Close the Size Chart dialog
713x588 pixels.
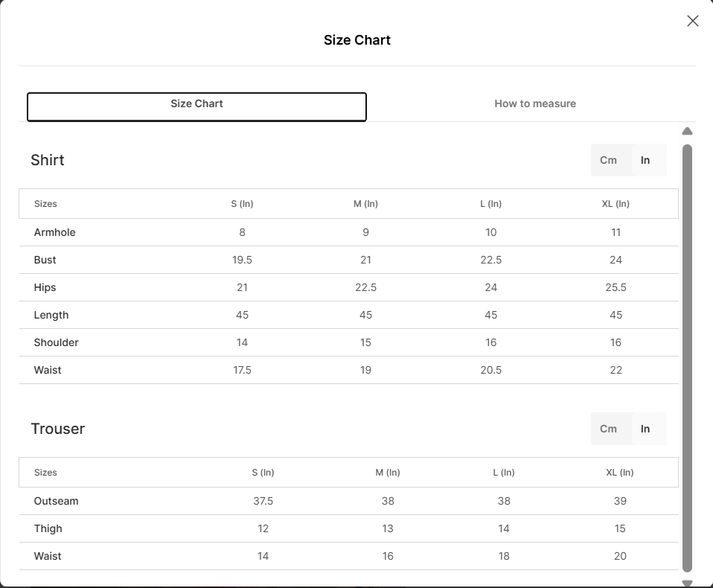point(692,21)
